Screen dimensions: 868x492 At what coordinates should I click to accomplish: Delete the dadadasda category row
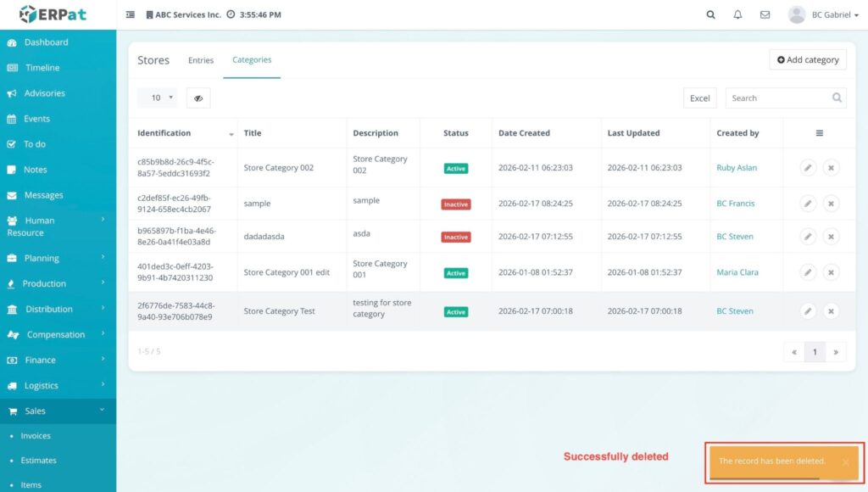coord(831,237)
